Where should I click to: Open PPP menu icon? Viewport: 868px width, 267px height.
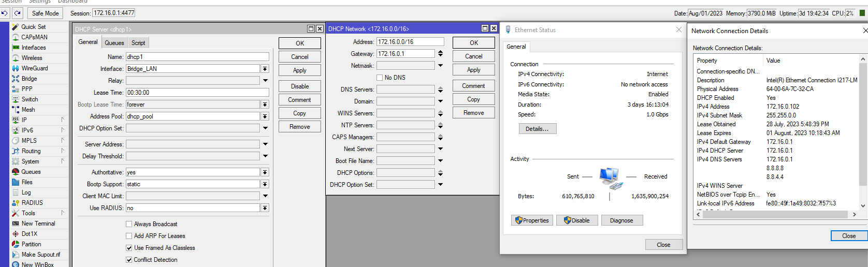point(16,89)
